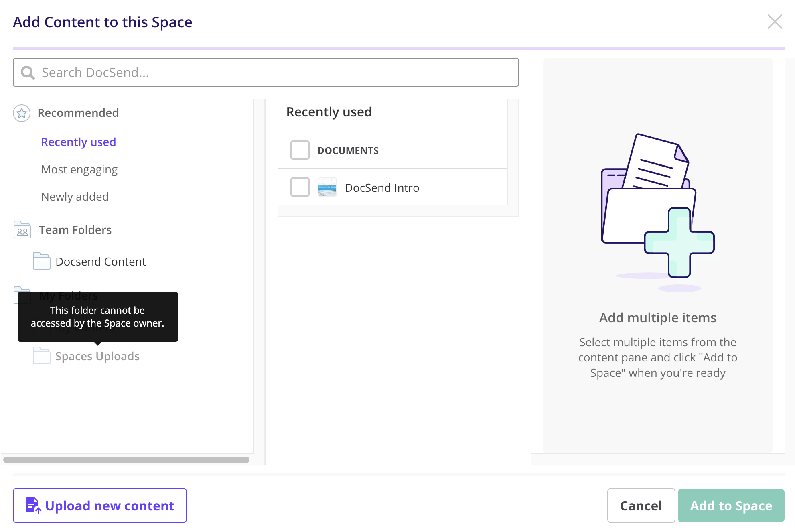Click the Cancel button
The image size is (795, 532).
pyautogui.click(x=641, y=506)
